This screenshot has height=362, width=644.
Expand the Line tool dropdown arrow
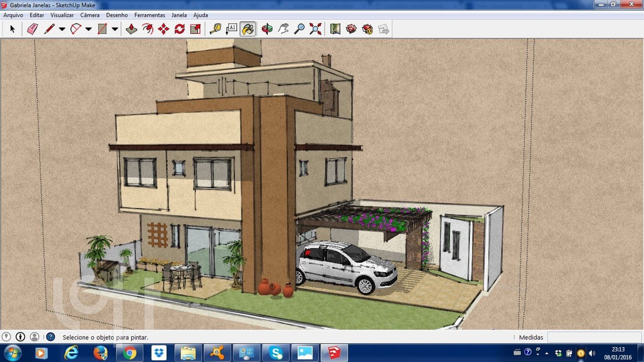click(62, 29)
